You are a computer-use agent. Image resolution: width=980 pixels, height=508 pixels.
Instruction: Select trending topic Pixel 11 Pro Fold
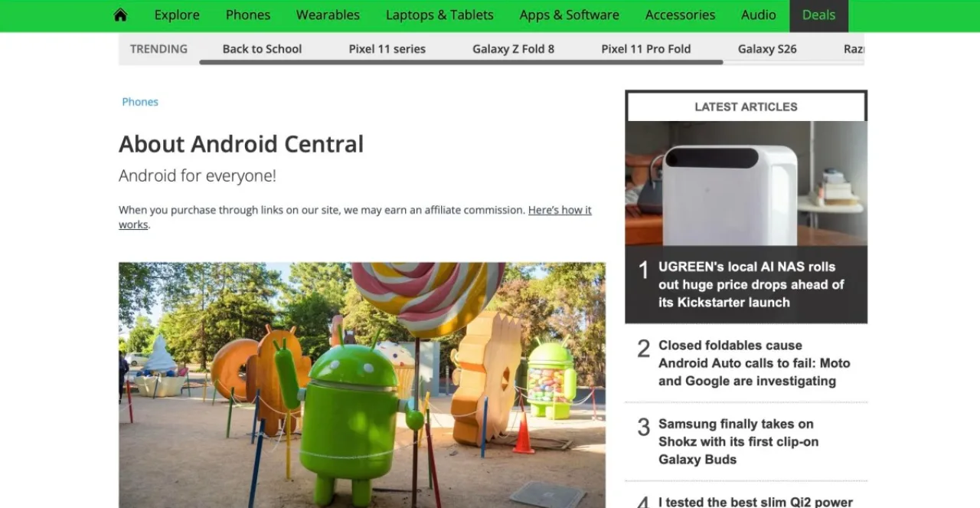pos(646,48)
